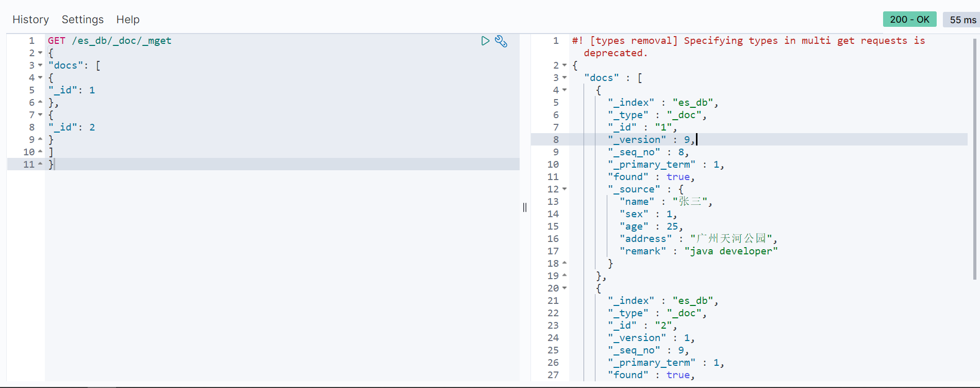Click the "_primary_term" : 1 line 26

coord(666,363)
